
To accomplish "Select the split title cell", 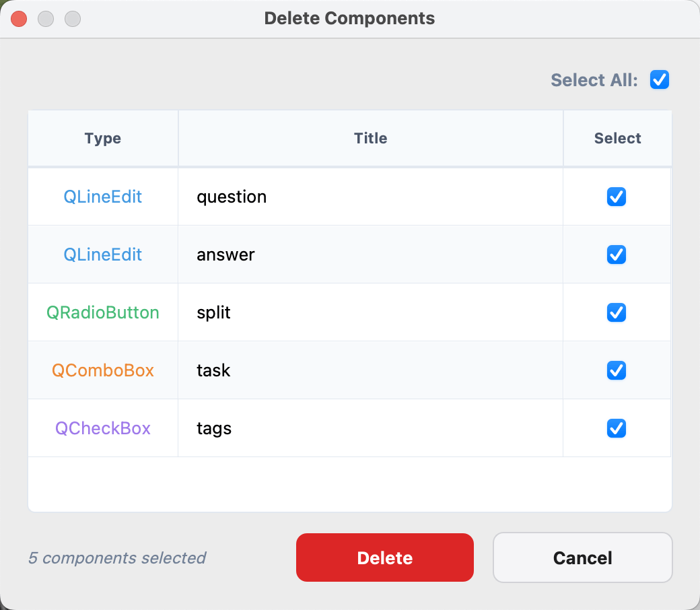I will coord(371,312).
